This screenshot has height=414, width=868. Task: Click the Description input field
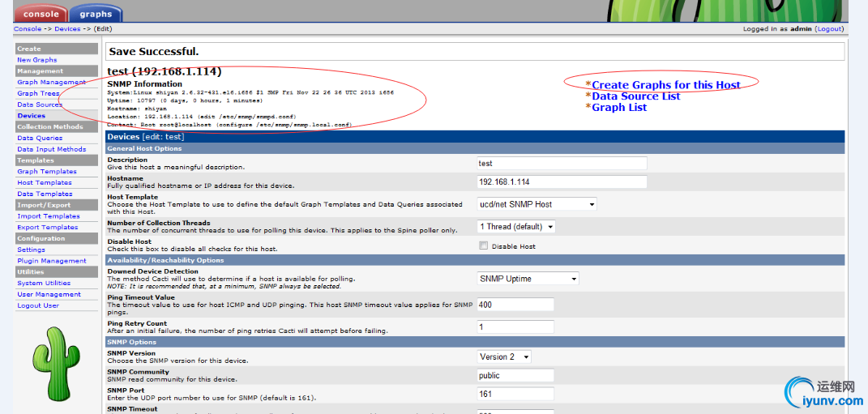point(562,164)
